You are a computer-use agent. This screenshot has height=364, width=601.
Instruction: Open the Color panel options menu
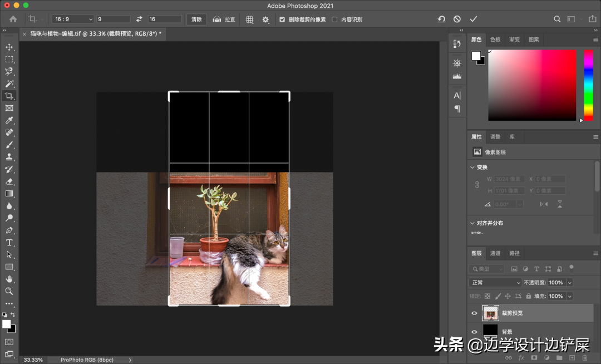595,40
